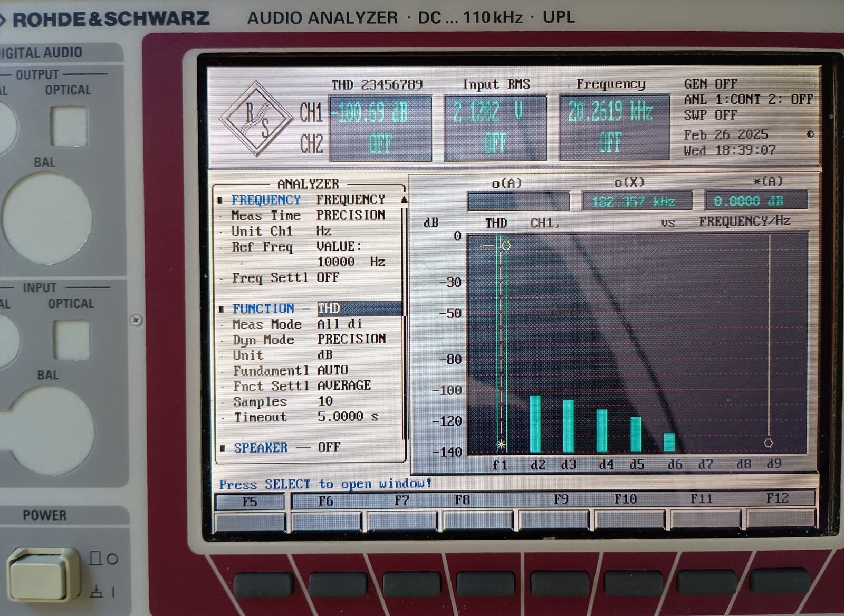Click the d5 harmonic bar in the graph
Screen dimensions: 844x616
636,435
